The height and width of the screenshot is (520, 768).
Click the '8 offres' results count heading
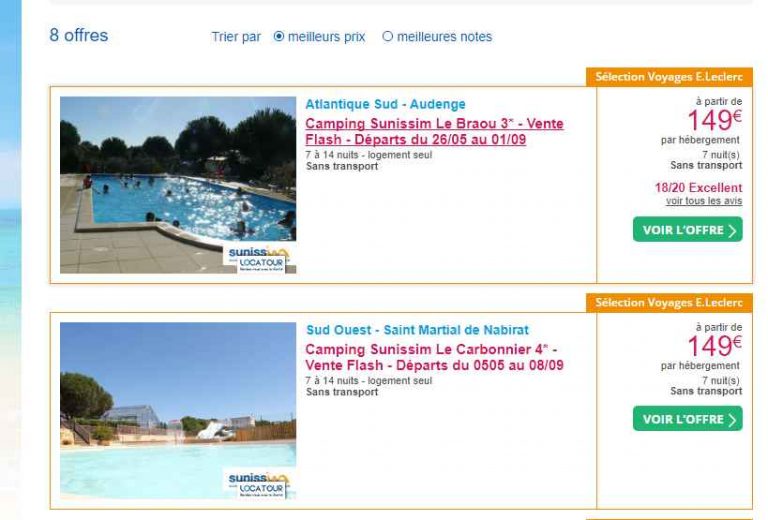tap(79, 36)
